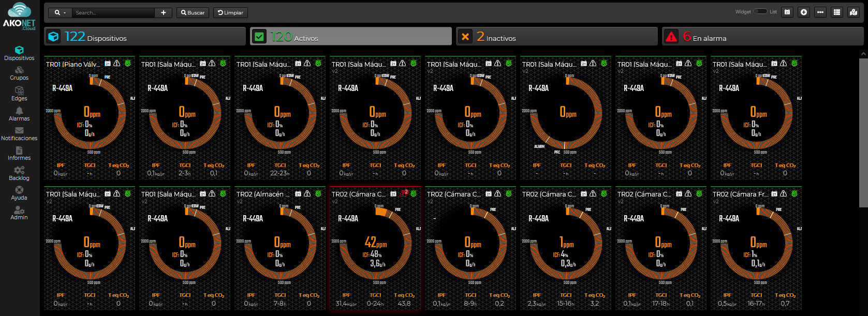
Task: Open the top toolbar calendar icon
Action: [x=787, y=12]
